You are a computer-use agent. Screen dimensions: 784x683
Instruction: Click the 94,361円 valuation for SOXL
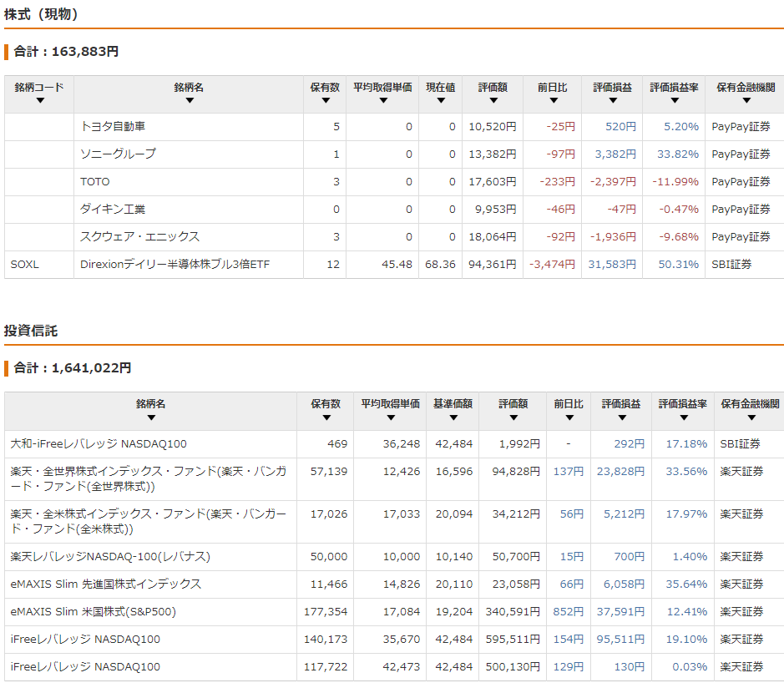pos(493,264)
